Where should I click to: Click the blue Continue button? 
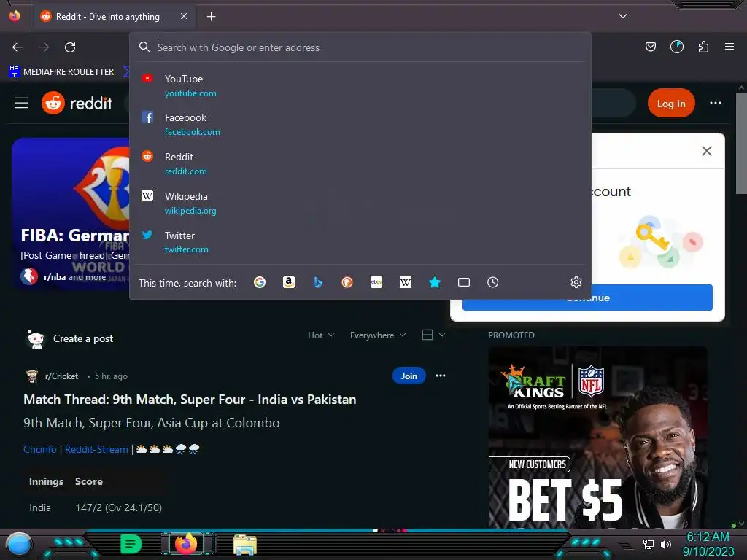[587, 297]
